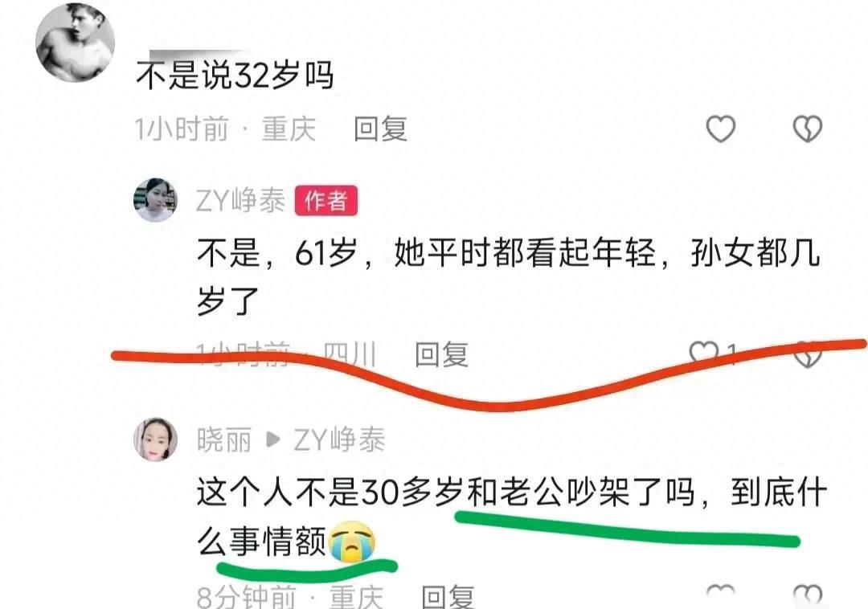Screen dimensions: 868x609
Task: Dislike ZY峥泰's 61岁 reply
Action: [x=808, y=354]
